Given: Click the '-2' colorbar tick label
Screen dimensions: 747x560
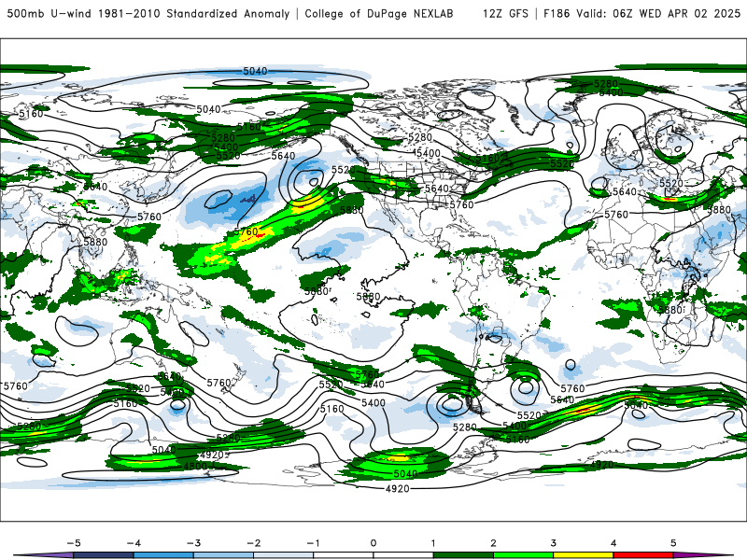Looking at the screenshot, I should point(253,543).
